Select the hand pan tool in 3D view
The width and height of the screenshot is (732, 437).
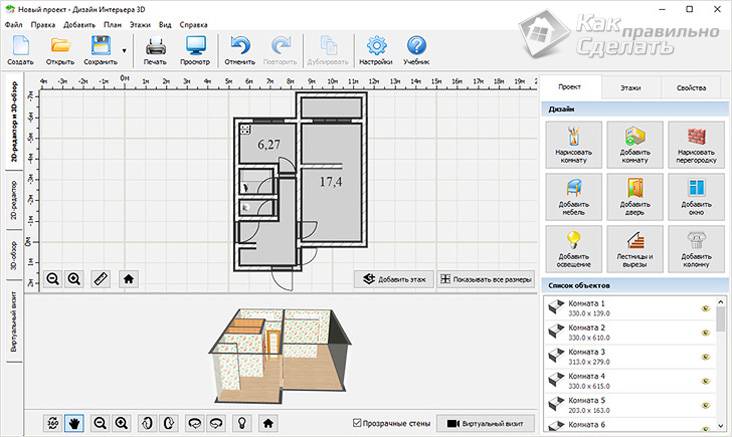74,423
